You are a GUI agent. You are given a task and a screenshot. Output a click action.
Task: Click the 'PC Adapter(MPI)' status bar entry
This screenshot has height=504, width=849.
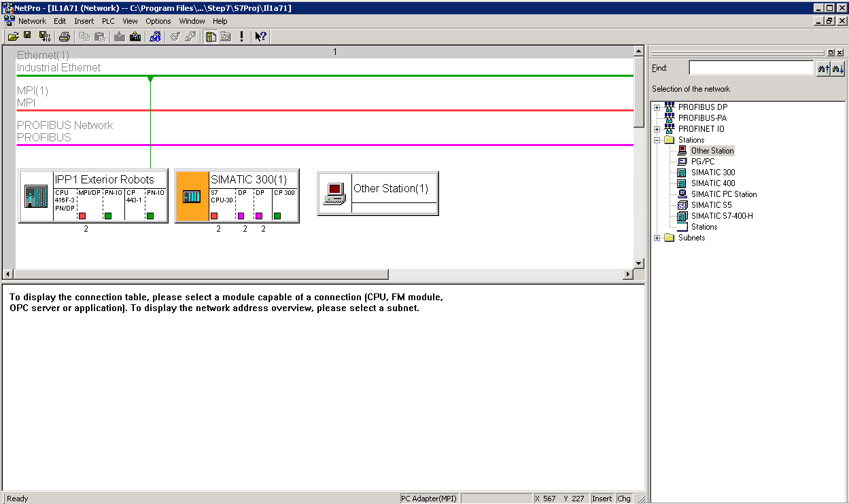coord(429,499)
